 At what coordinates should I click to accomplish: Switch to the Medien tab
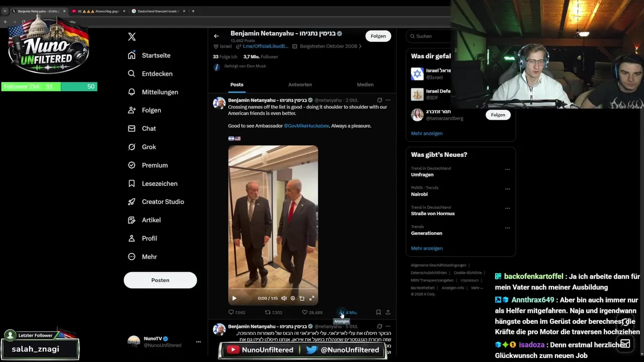[x=365, y=84]
